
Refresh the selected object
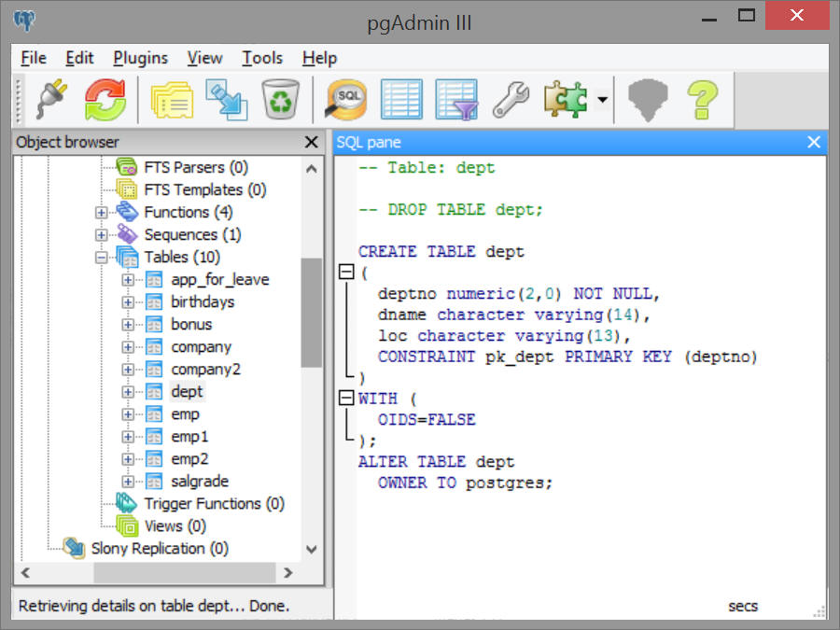pyautogui.click(x=105, y=99)
